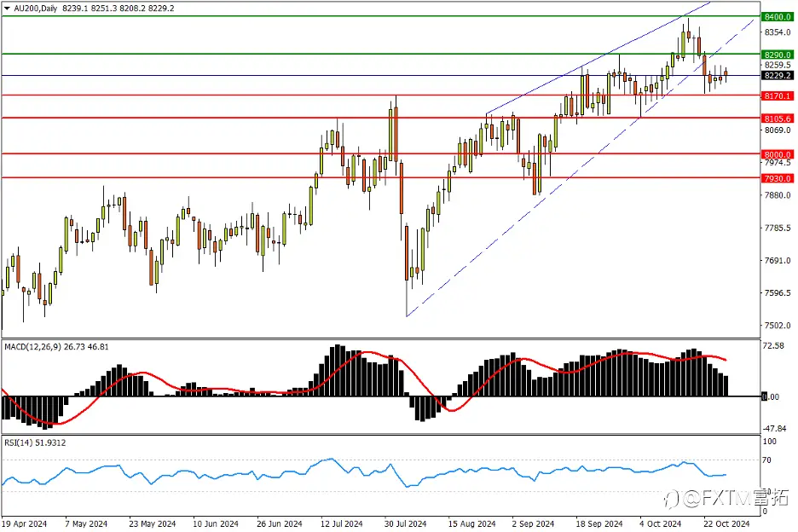
Task: Click the 7785.5 price axis value
Action: [778, 228]
